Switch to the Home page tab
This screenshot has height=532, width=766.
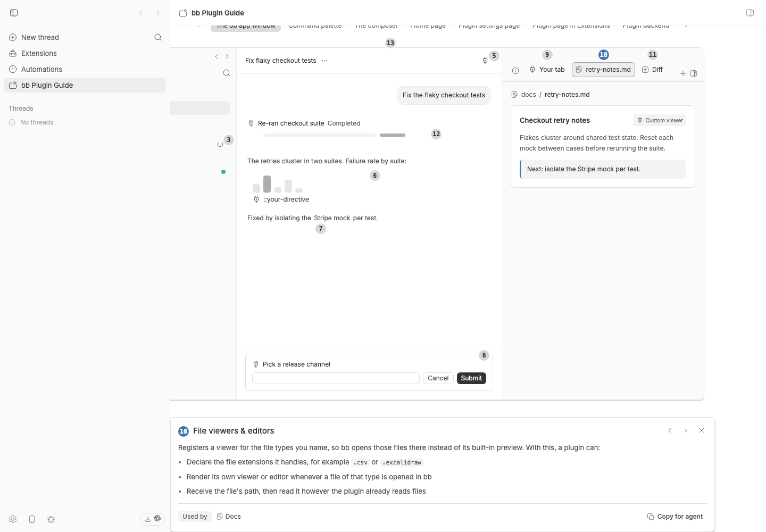(x=428, y=26)
